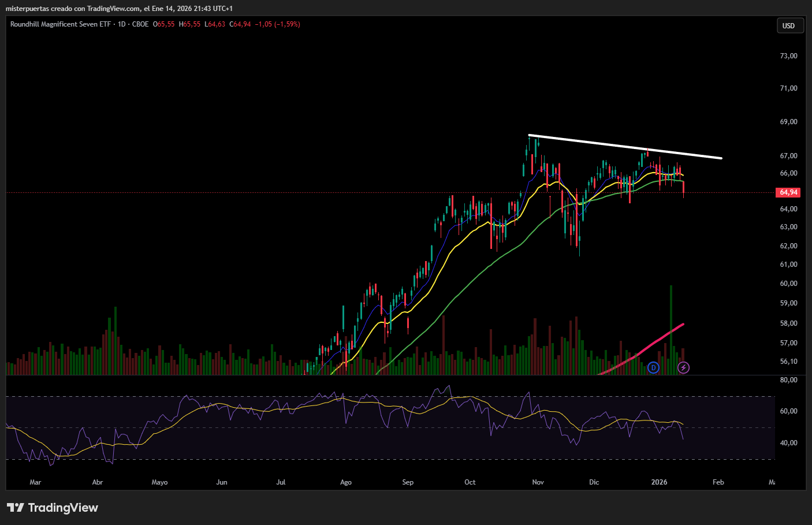Click the Sep label on the time axis
Viewport: 812px width, 525px height.
(408, 482)
